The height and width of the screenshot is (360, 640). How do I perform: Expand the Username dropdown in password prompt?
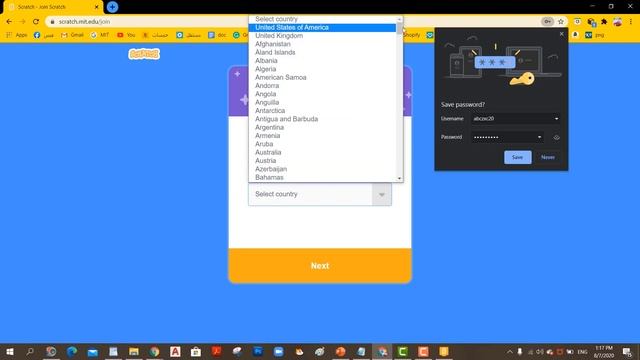click(556, 119)
